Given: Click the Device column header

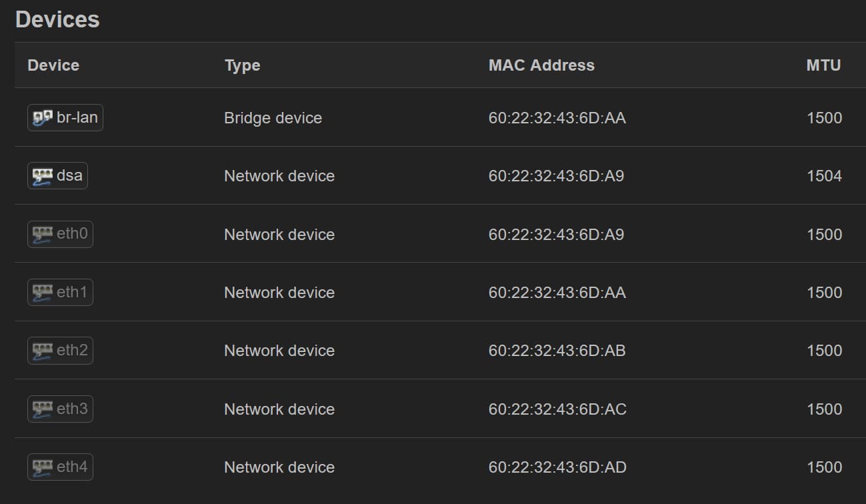Looking at the screenshot, I should point(53,65).
